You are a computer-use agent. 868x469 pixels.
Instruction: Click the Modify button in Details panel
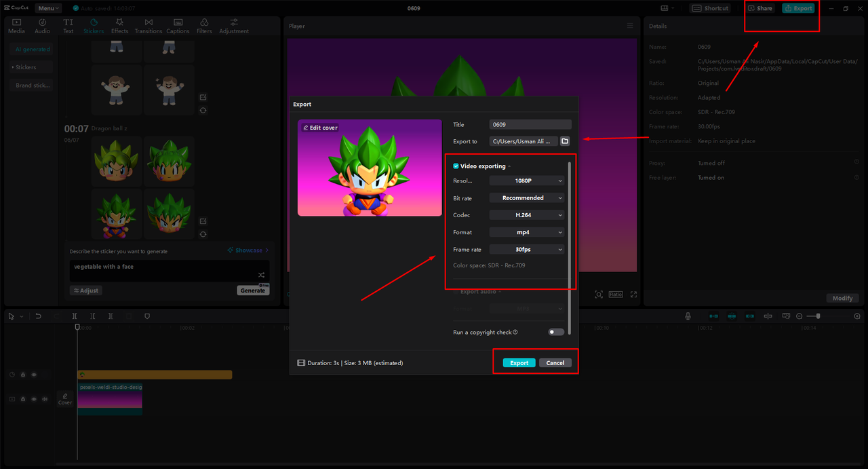pyautogui.click(x=843, y=298)
